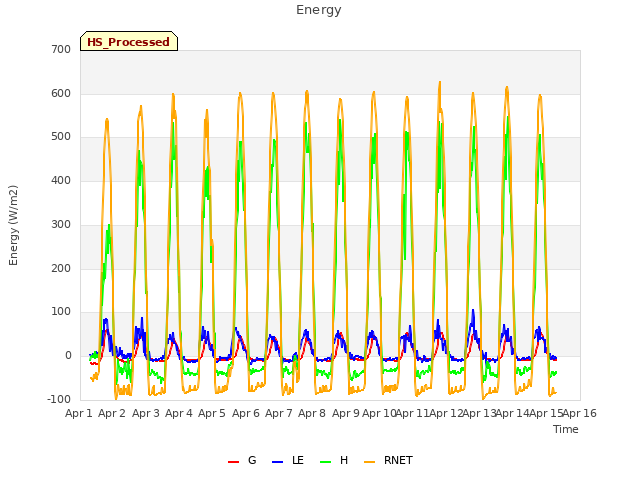This screenshot has height=480, width=640.
Task: Click the 500 y-axis tick label
Action: tap(61, 137)
